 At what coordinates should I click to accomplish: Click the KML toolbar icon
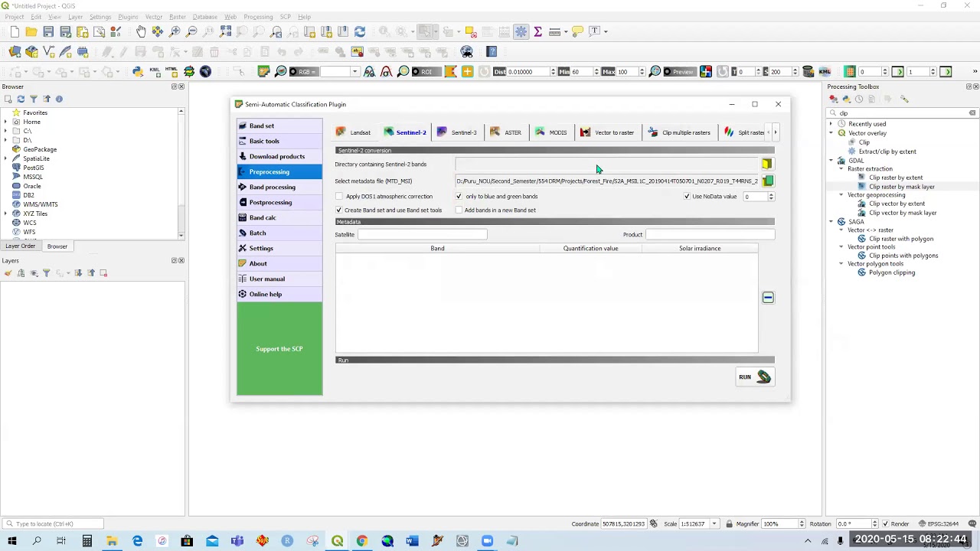(x=155, y=71)
